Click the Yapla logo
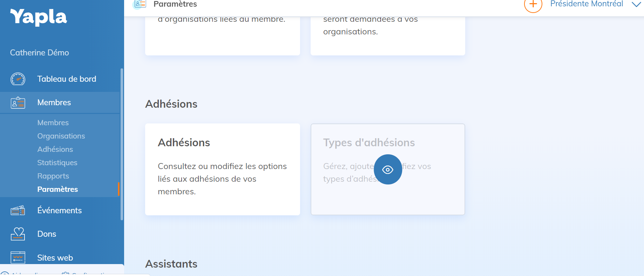The image size is (644, 276). point(39,17)
